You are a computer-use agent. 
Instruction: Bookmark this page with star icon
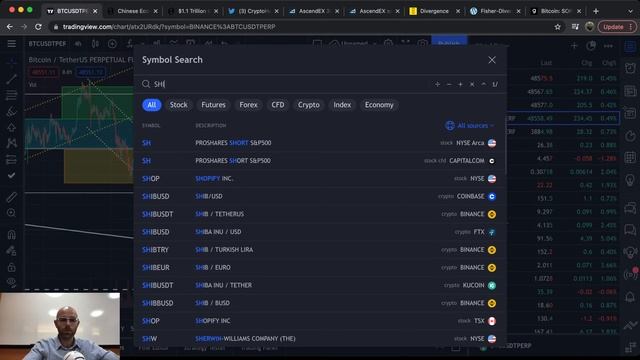(x=558, y=27)
